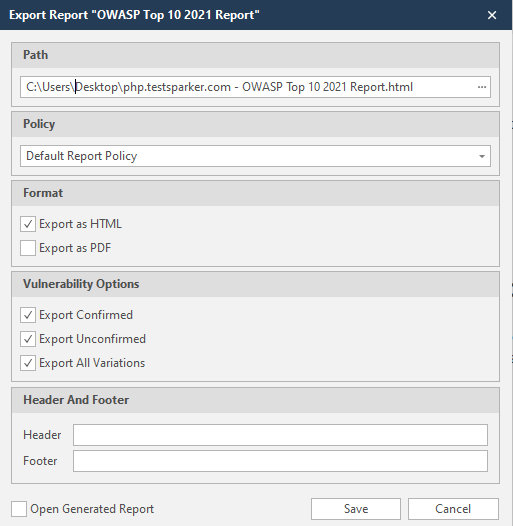Focus the report file Path text field

(248, 87)
